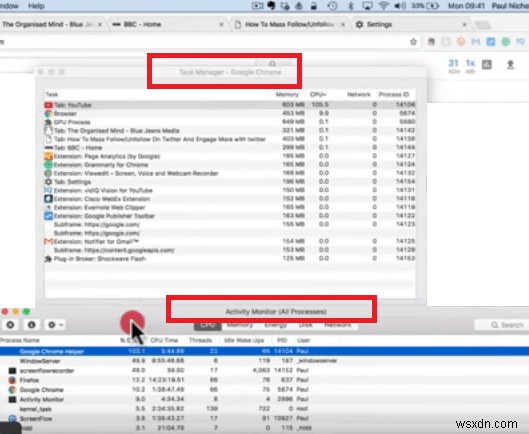529x434 pixels.
Task: Switch to the How To Mass Follow/Unfollow tab
Action: 289,24
